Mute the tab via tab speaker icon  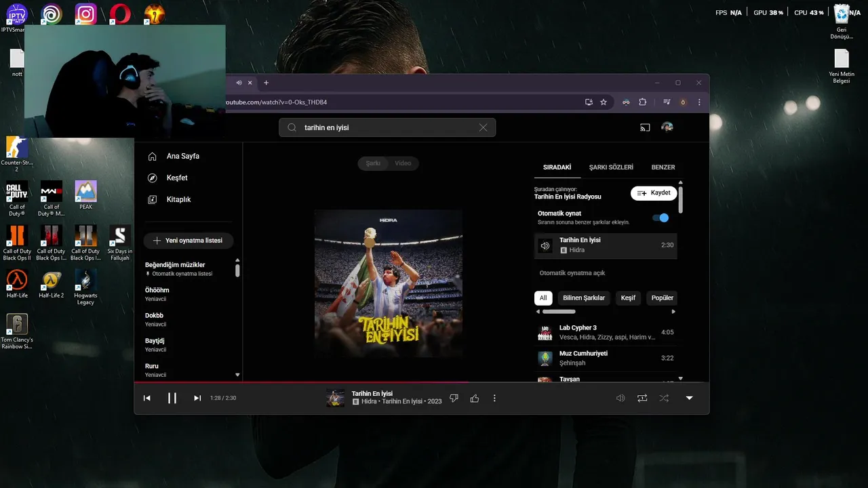tap(239, 83)
